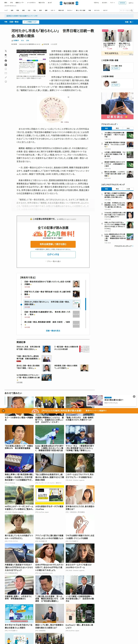Open related article 岸防衛相、旧統一教会との関係
The image size is (138, 644).
point(66,367)
